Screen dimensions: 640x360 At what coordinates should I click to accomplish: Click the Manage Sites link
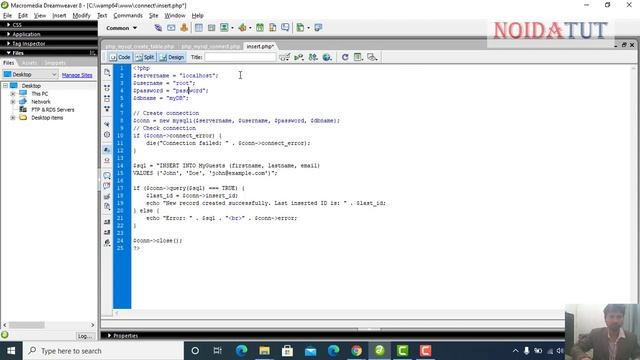pyautogui.click(x=77, y=75)
